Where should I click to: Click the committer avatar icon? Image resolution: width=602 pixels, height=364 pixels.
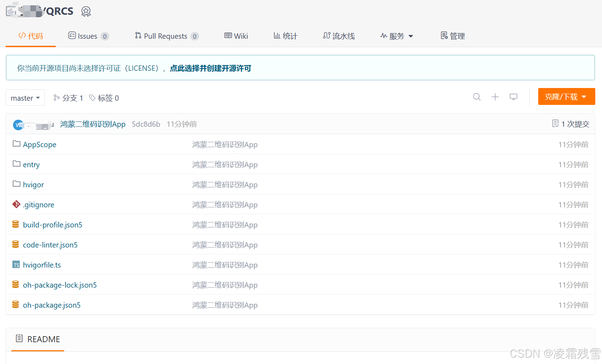click(18, 125)
